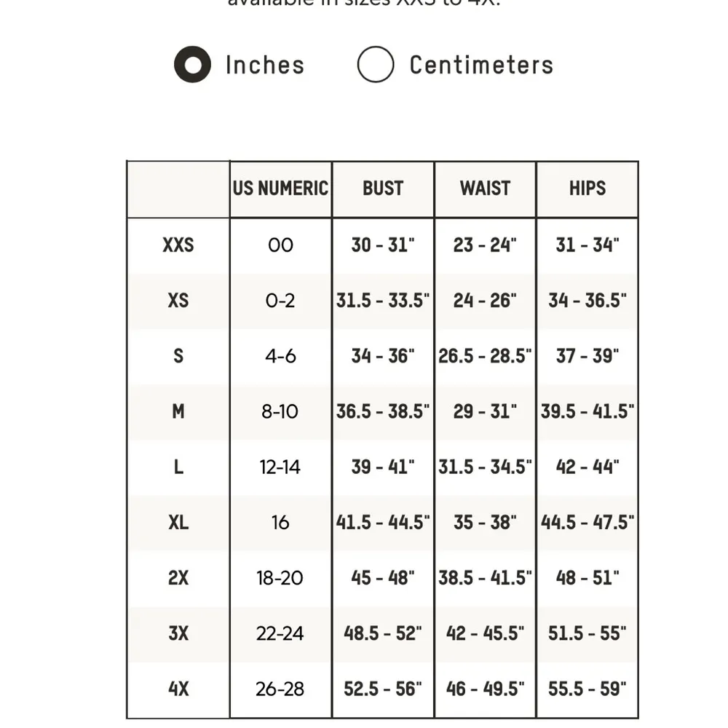Viewport: 728px width, 728px height.
Task: Click the BUST column header
Action: click(384, 189)
